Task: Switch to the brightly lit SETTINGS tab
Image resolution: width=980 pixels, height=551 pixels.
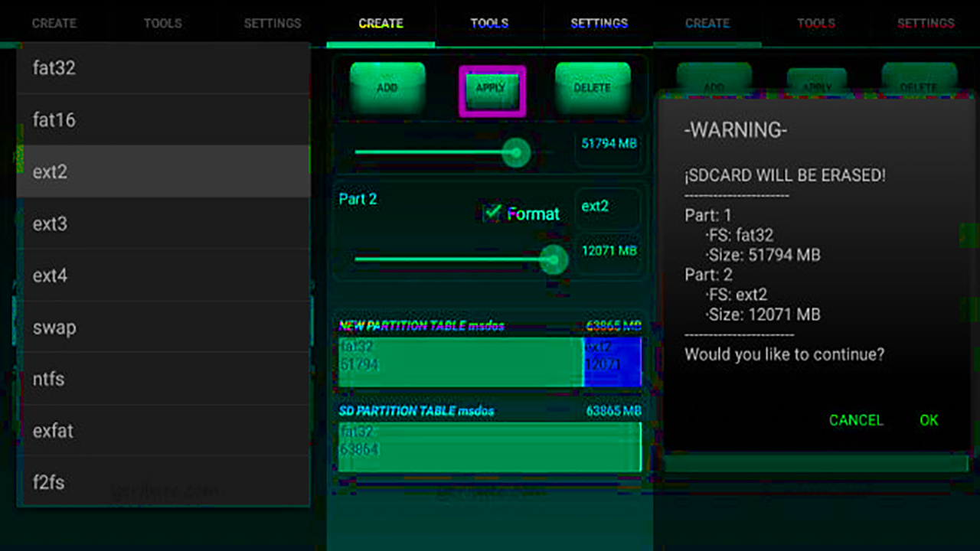Action: click(x=599, y=24)
